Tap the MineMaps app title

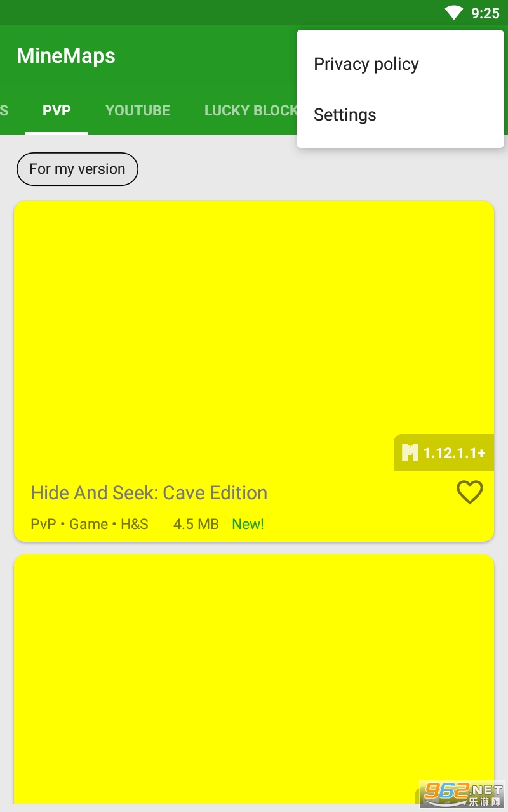(66, 56)
